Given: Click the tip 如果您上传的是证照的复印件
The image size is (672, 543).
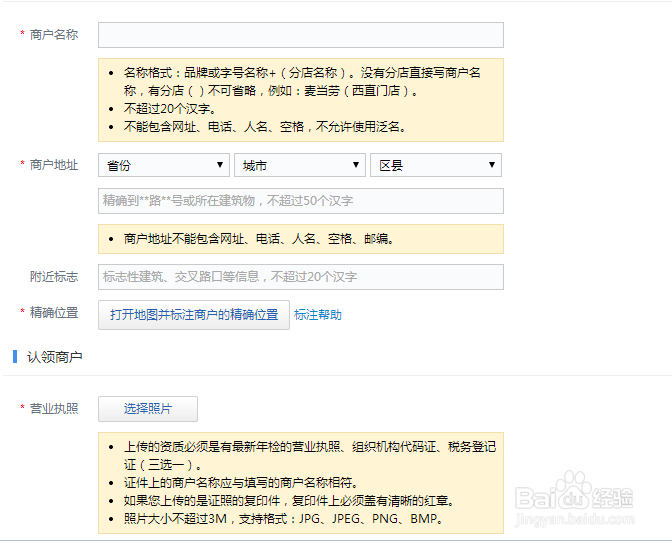Looking at the screenshot, I should point(289,501).
